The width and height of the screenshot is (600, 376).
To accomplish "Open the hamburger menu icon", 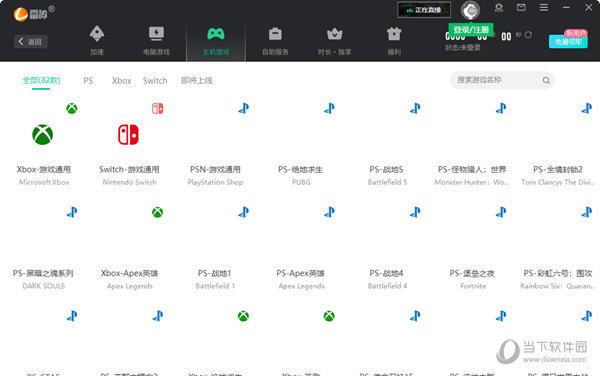I will (544, 7).
